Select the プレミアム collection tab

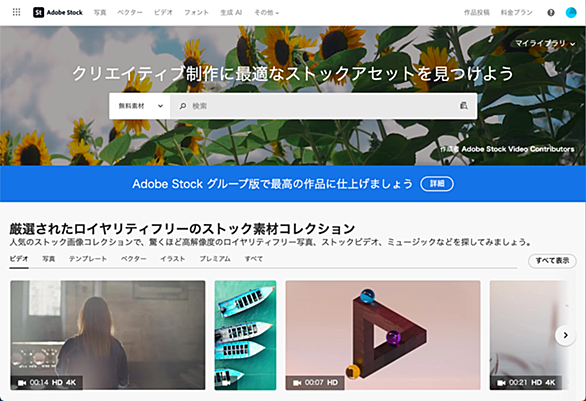(x=215, y=259)
